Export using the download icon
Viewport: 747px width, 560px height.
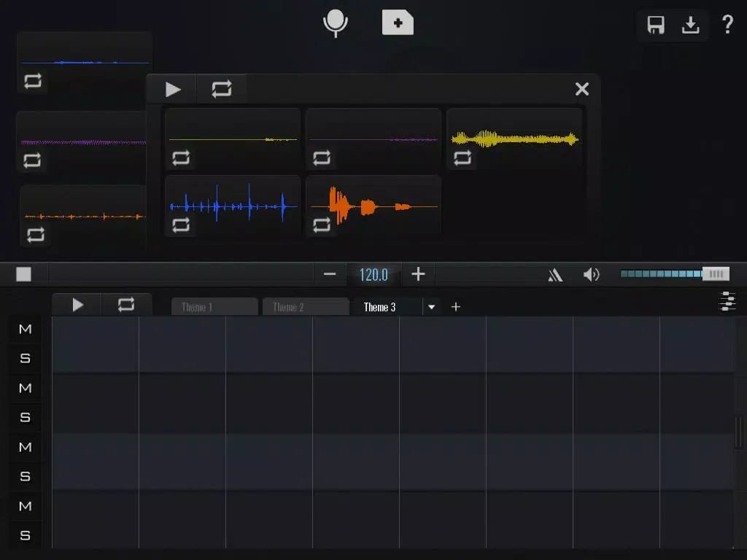(x=690, y=25)
